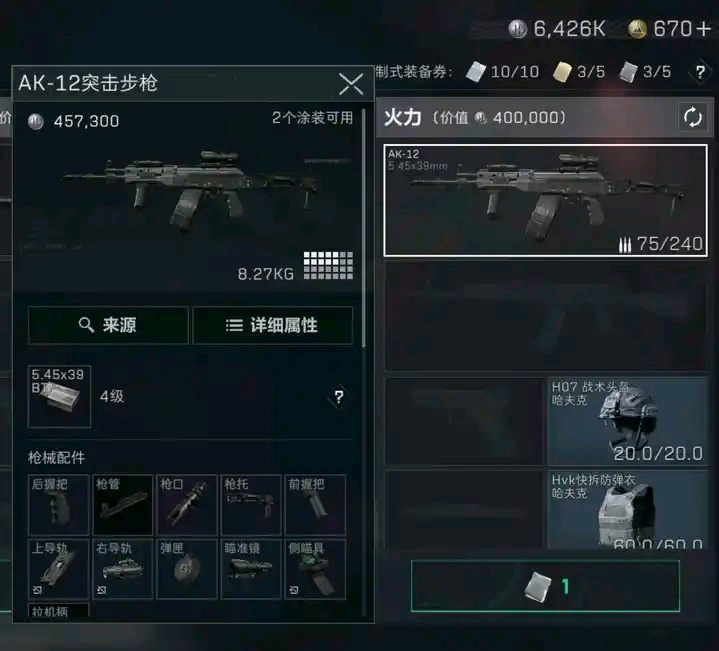Select the 上导轨 top rail slot

(59, 569)
